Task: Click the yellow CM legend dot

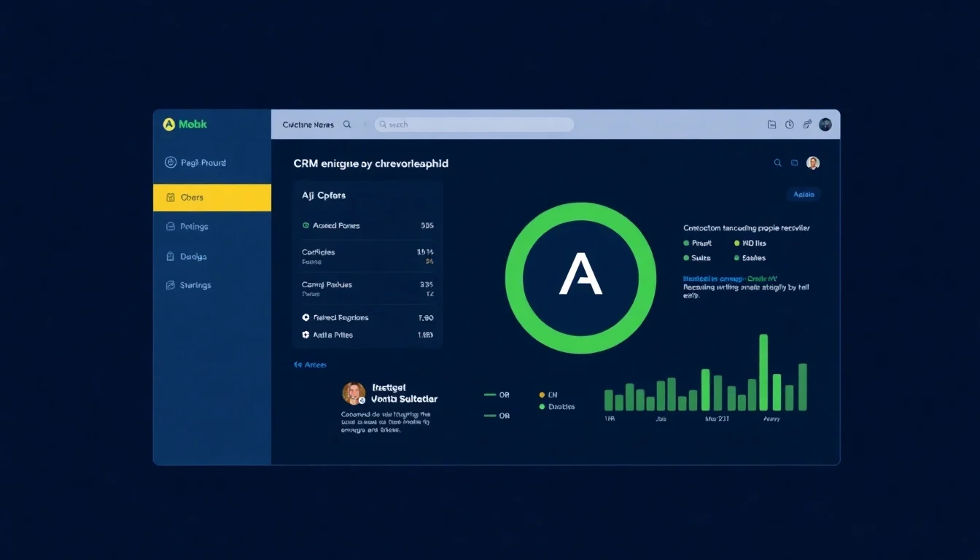Action: (x=542, y=395)
